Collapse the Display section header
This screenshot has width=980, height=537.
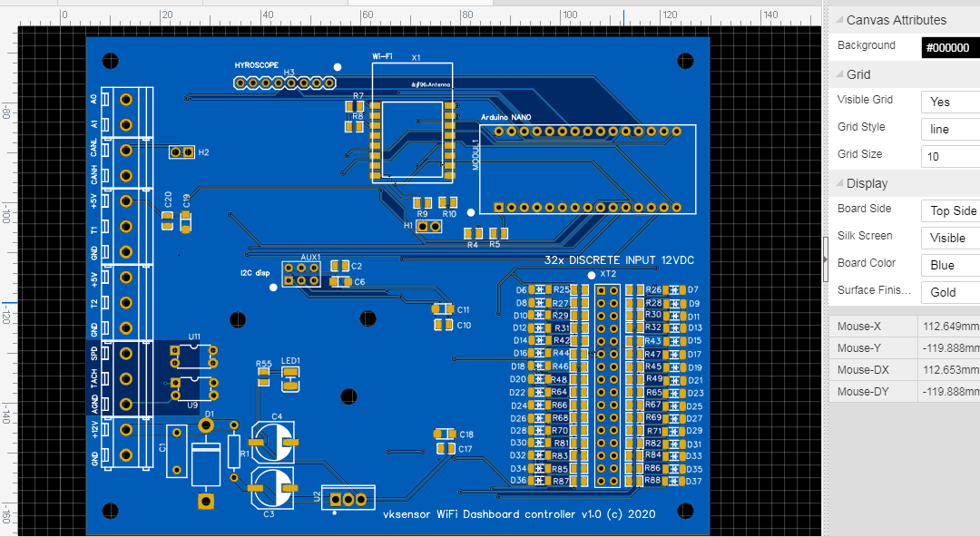838,183
